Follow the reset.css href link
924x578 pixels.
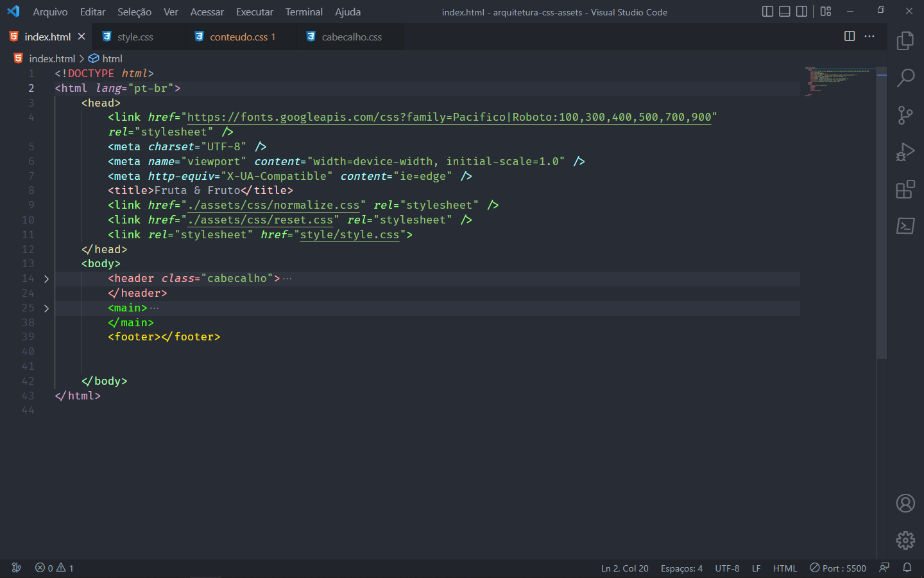coord(260,220)
